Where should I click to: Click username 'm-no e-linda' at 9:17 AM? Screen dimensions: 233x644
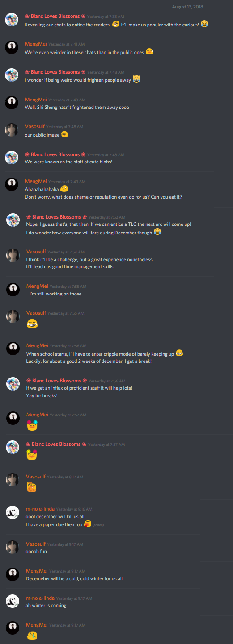[40, 598]
